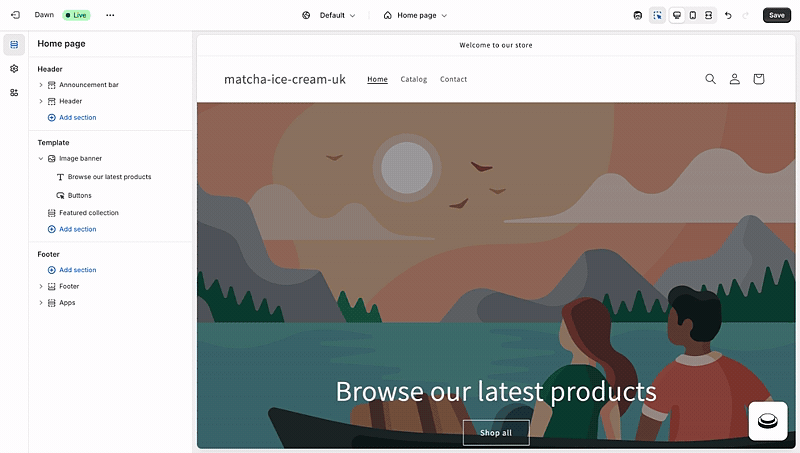Switch to desktop preview icon
Viewport: 800px width, 453px height.
click(x=677, y=15)
